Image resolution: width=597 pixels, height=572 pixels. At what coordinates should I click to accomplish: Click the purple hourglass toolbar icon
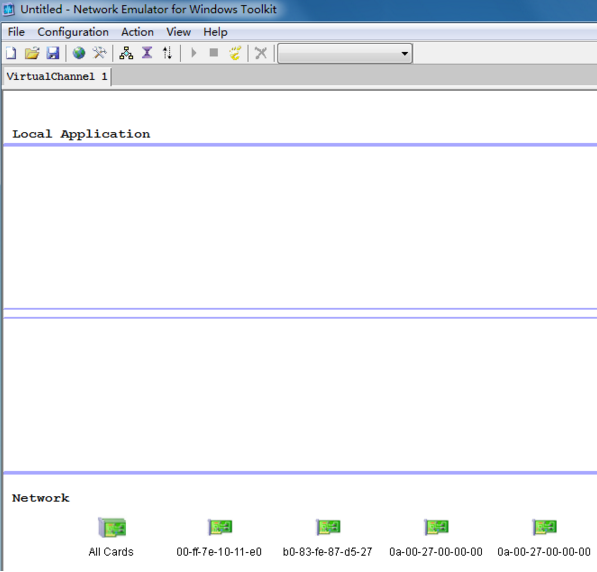click(147, 53)
